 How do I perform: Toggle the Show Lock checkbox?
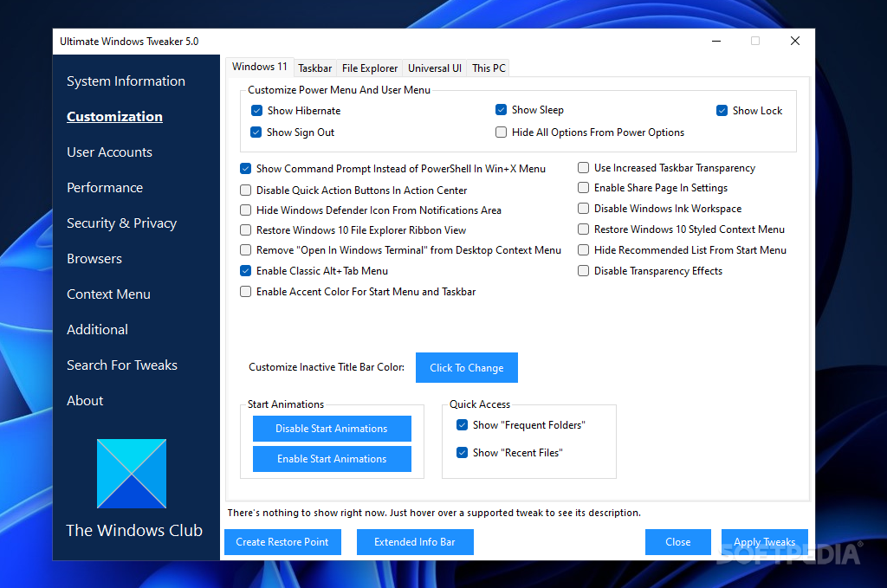click(x=722, y=110)
